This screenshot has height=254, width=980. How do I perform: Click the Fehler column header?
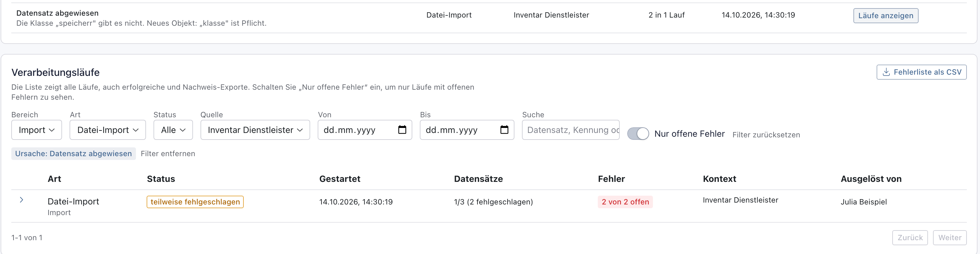tap(611, 179)
